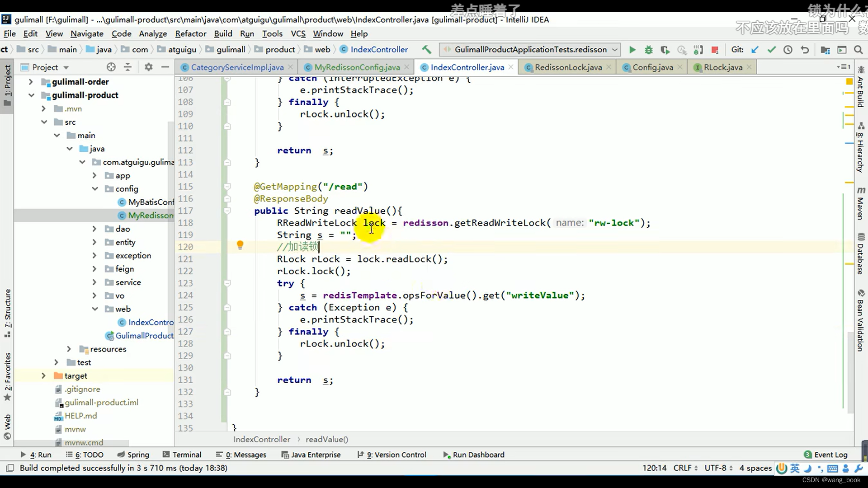This screenshot has width=868, height=488.
Task: Click IndexController breadcrumb in navigation bar
Action: point(373,49)
